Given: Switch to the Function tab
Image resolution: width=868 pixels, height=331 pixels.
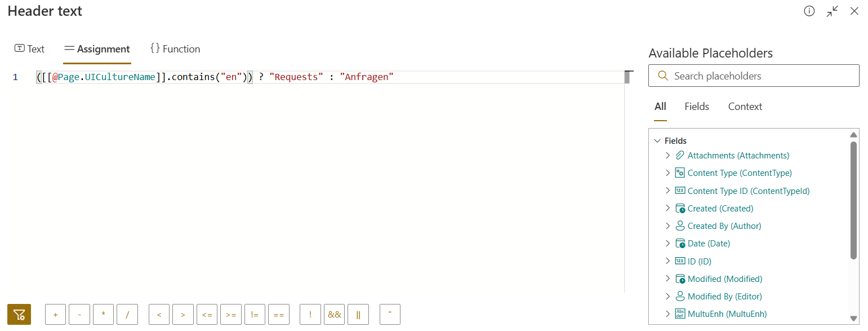Looking at the screenshot, I should [175, 48].
